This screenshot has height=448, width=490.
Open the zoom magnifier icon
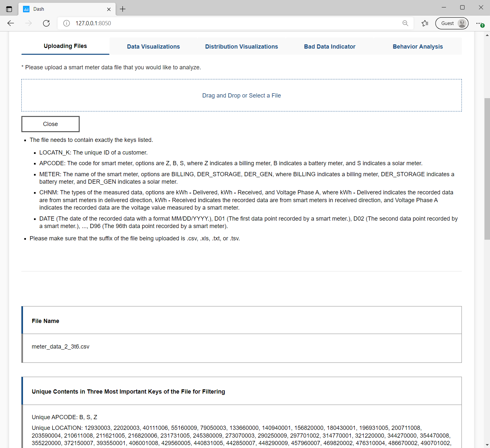(405, 23)
